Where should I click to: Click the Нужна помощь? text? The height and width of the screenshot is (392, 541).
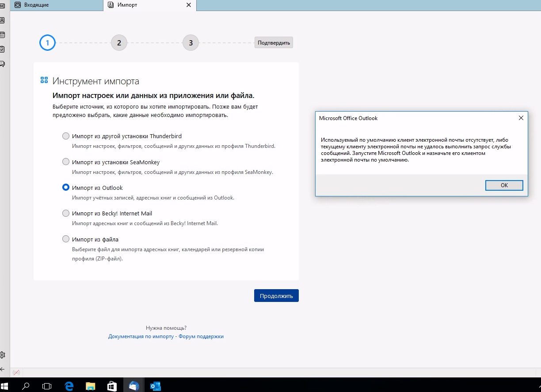click(x=166, y=328)
